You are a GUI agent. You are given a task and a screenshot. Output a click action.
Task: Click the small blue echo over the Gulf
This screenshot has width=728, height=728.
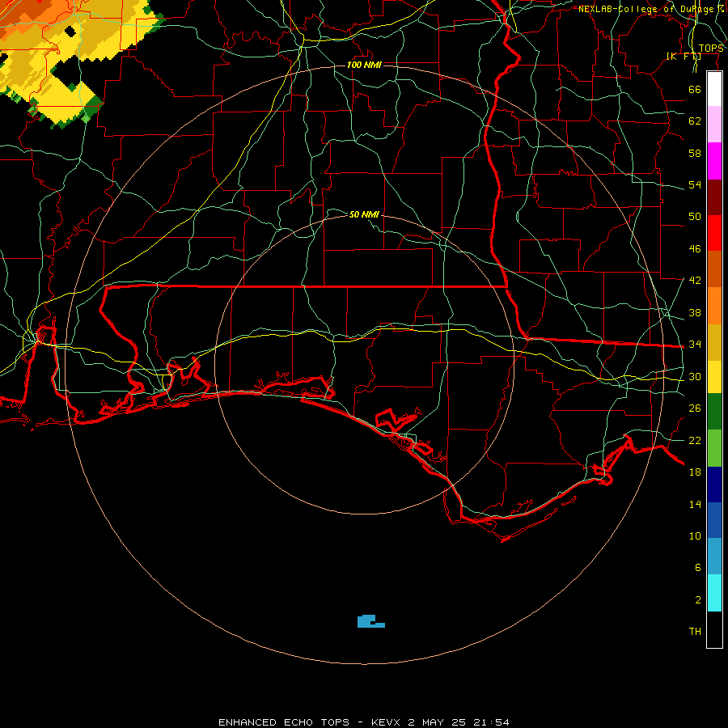pyautogui.click(x=370, y=621)
